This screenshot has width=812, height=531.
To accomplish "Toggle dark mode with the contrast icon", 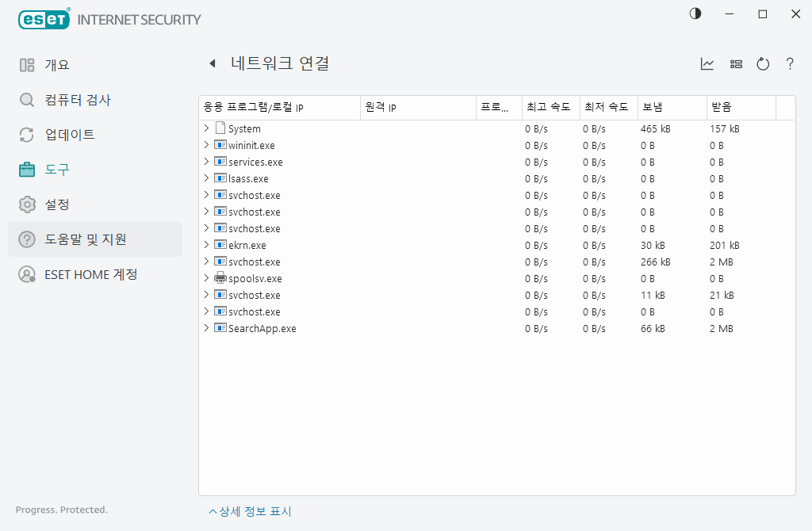I will [x=695, y=13].
